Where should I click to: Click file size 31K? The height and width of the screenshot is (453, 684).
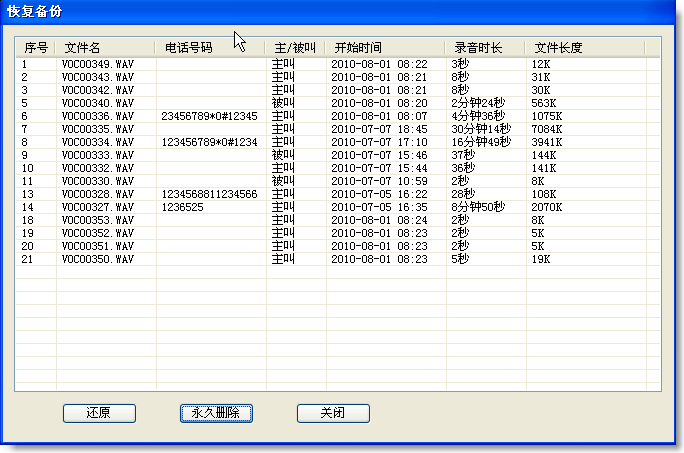[541, 77]
